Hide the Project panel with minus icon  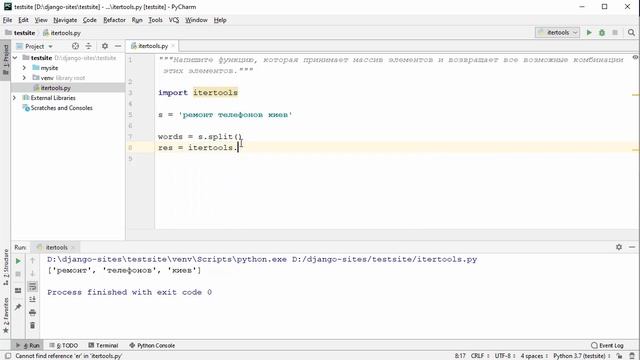point(118,46)
